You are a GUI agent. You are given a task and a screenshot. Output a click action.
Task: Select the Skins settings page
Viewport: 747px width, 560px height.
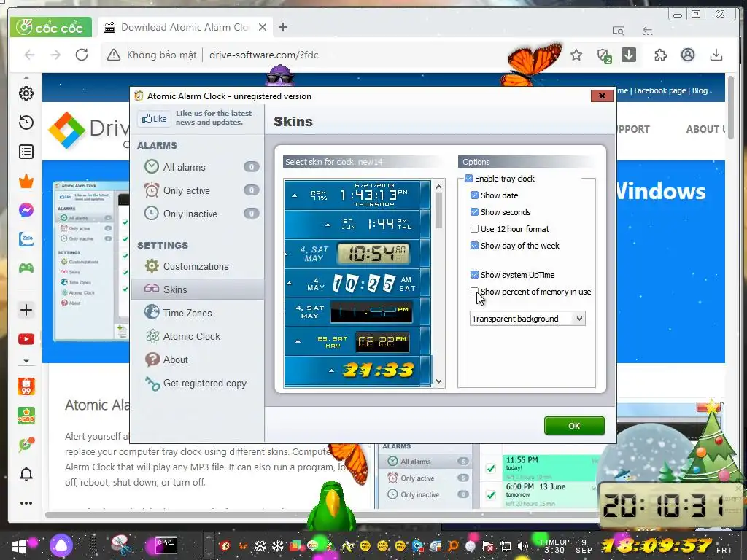coord(198,289)
